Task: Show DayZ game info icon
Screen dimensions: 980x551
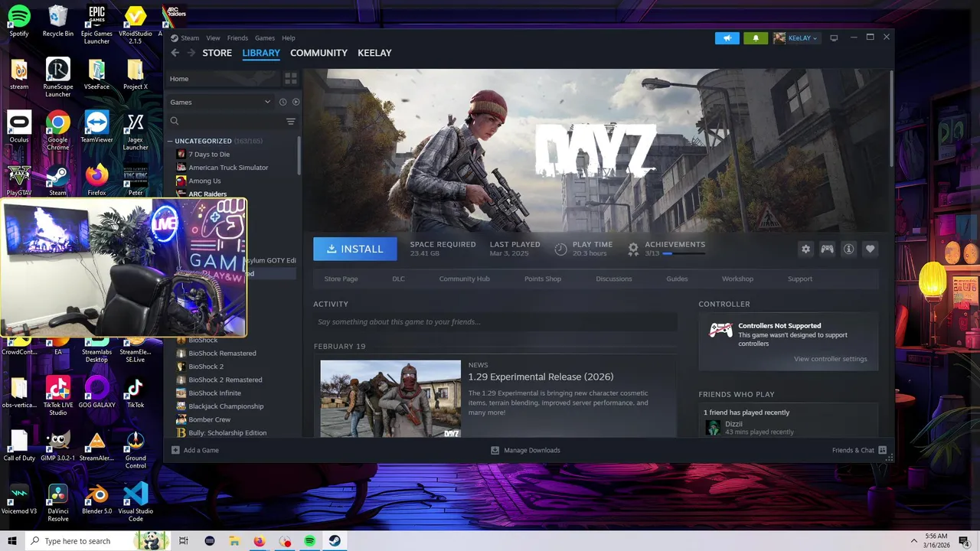Action: 848,249
